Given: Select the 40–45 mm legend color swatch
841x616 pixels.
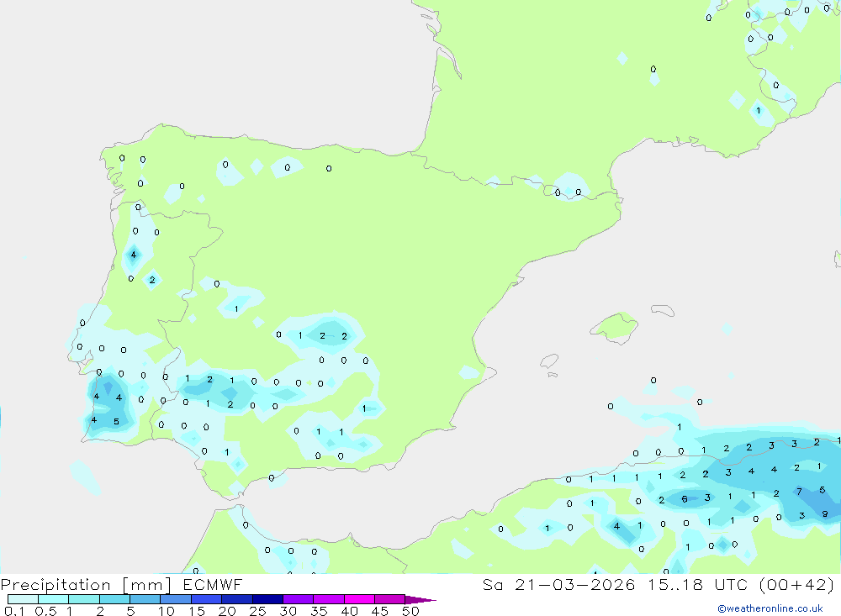Looking at the screenshot, I should pyautogui.click(x=359, y=599).
